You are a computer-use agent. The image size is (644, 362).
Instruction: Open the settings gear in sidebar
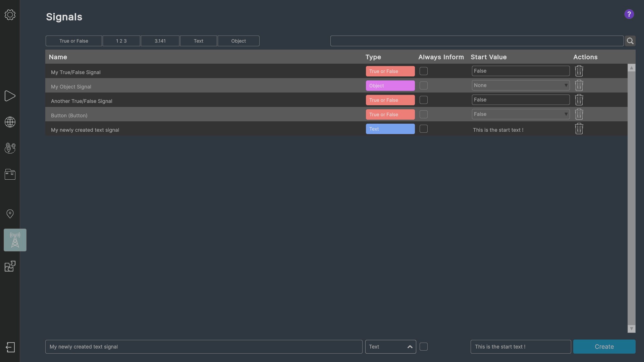coord(10,15)
